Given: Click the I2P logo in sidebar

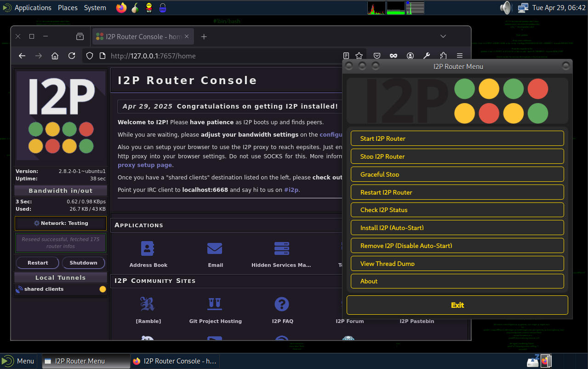Looking at the screenshot, I should pyautogui.click(x=61, y=115).
